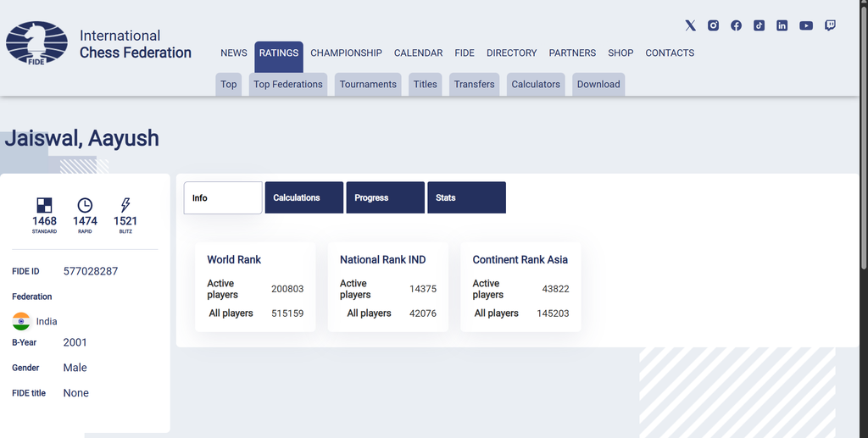
Task: Click national all players value 42076
Action: [x=423, y=313]
